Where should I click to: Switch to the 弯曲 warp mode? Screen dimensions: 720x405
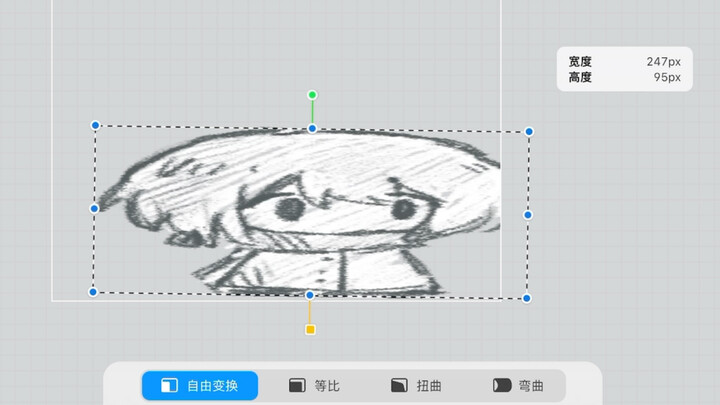(x=519, y=386)
